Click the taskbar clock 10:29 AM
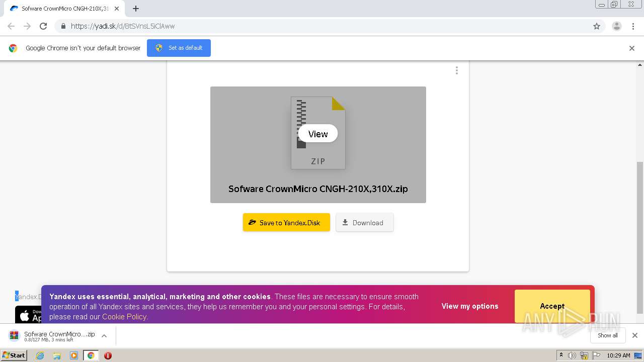Image resolution: width=644 pixels, height=362 pixels. [x=618, y=355]
